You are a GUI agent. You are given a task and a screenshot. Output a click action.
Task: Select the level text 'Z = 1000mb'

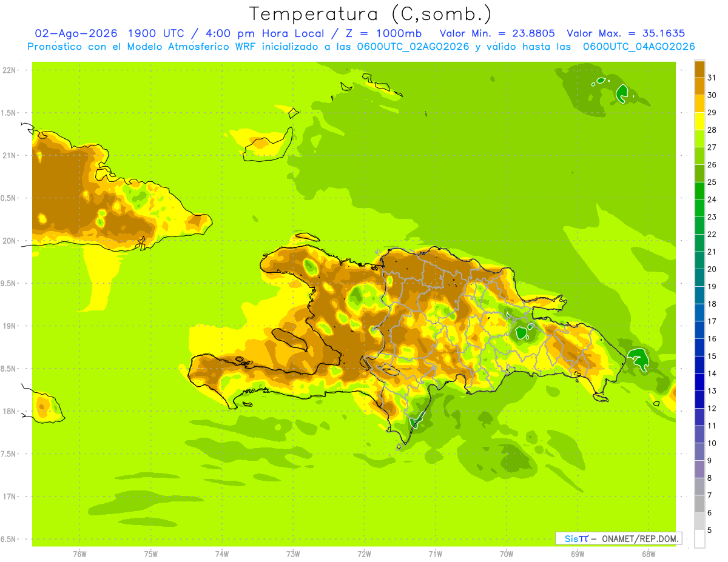tap(383, 33)
